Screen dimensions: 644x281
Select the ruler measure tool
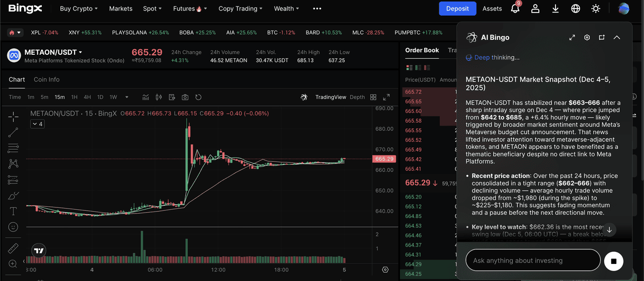(x=14, y=248)
